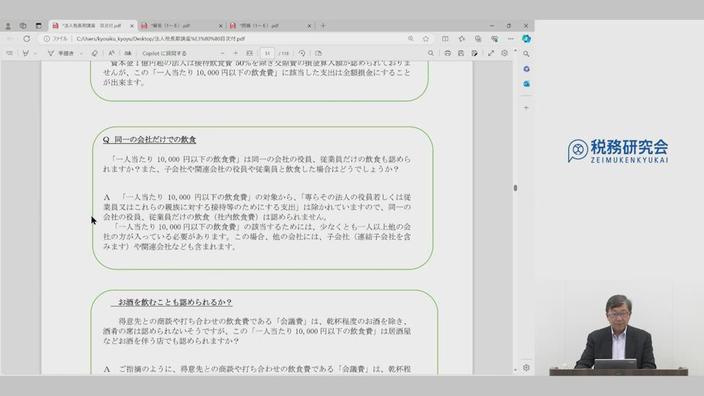Open a new browser tab
The height and width of the screenshot is (396, 704).
(x=322, y=26)
